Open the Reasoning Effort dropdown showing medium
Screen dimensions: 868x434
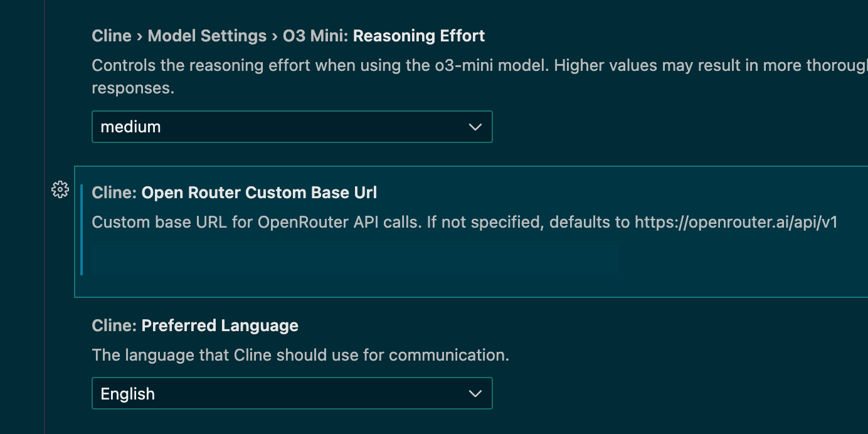point(292,127)
